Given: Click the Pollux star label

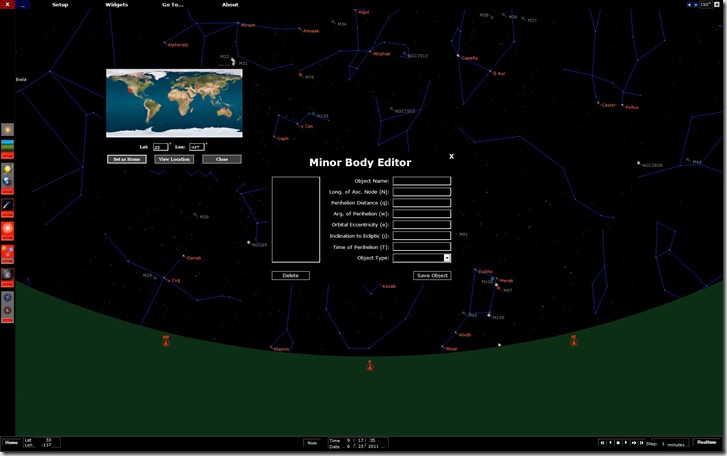Looking at the screenshot, I should click(x=632, y=108).
